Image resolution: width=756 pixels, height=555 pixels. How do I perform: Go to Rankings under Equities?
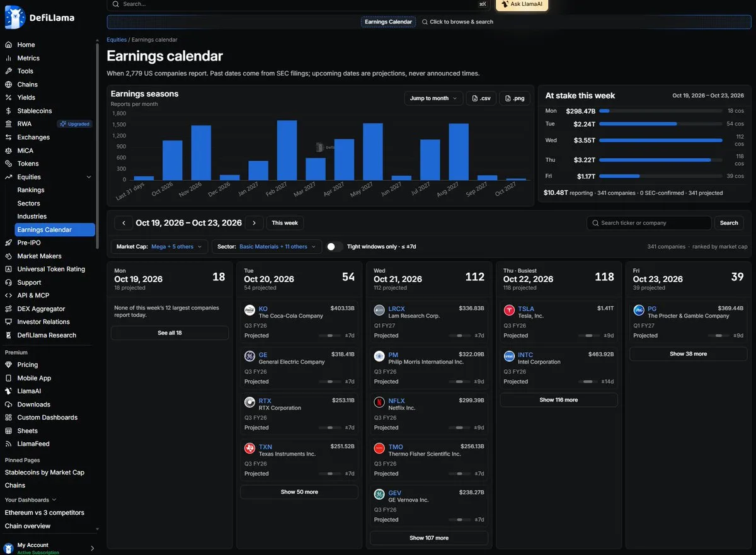click(x=31, y=190)
